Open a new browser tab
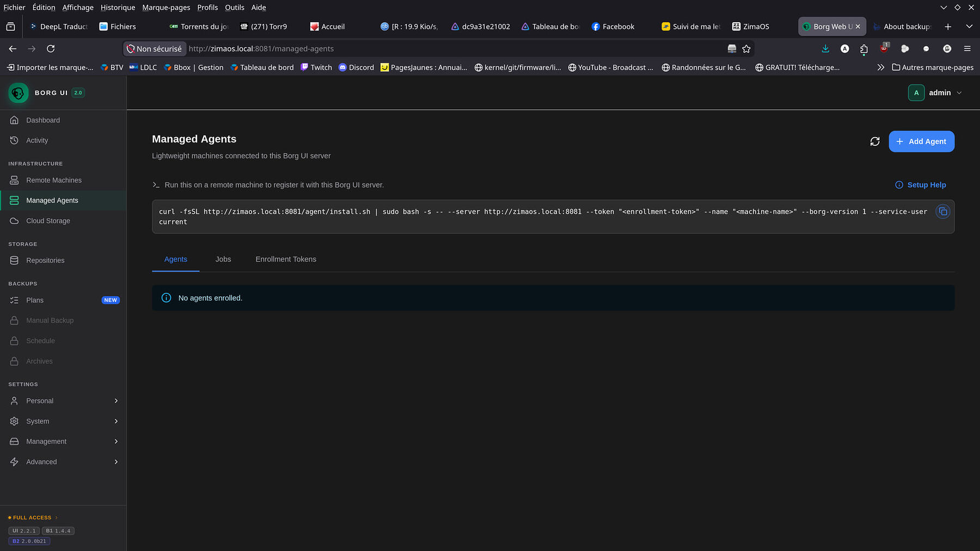 click(948, 27)
